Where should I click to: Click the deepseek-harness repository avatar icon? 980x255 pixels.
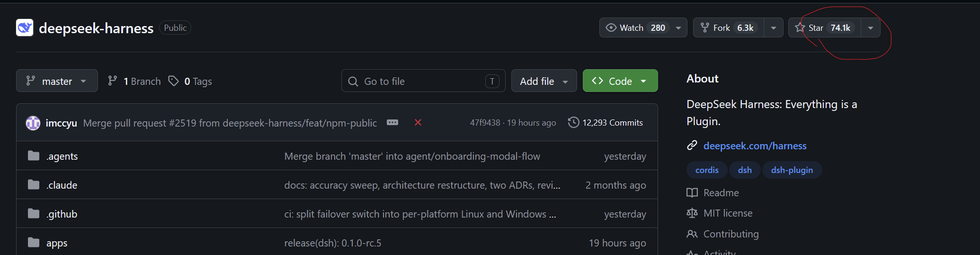(x=25, y=27)
